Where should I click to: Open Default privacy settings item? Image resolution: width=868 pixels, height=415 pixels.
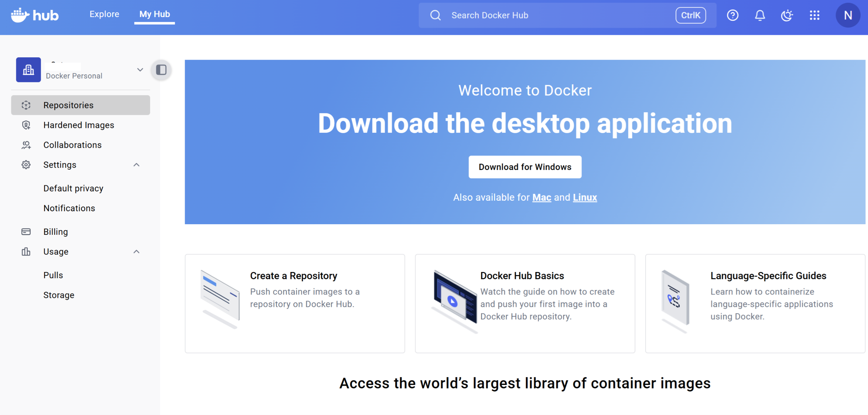coord(73,188)
